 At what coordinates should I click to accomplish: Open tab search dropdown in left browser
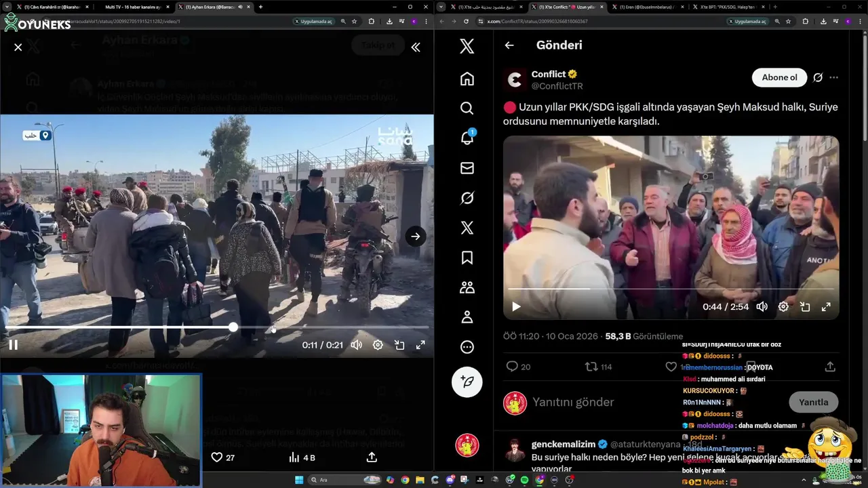click(x=6, y=7)
